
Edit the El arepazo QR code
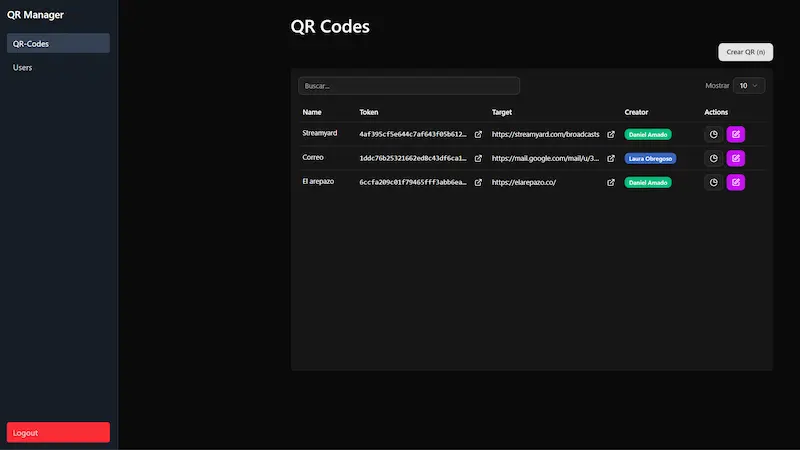pos(736,182)
